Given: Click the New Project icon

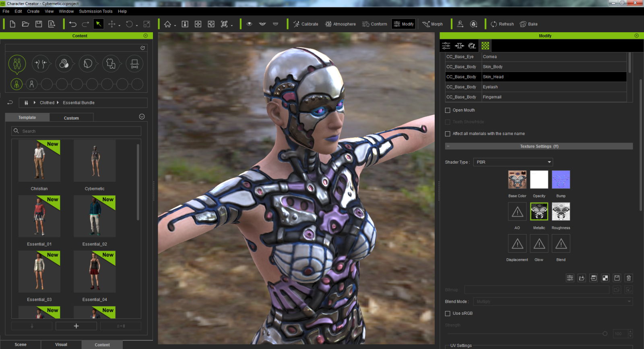Looking at the screenshot, I should click(x=12, y=24).
